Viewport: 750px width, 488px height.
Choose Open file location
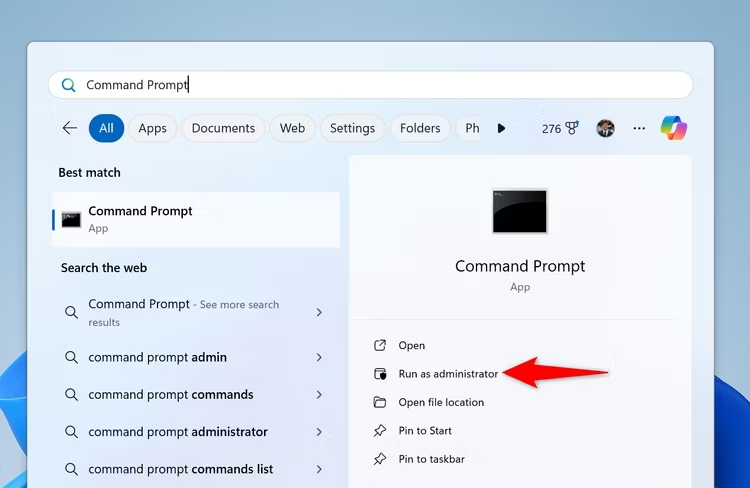tap(429, 402)
